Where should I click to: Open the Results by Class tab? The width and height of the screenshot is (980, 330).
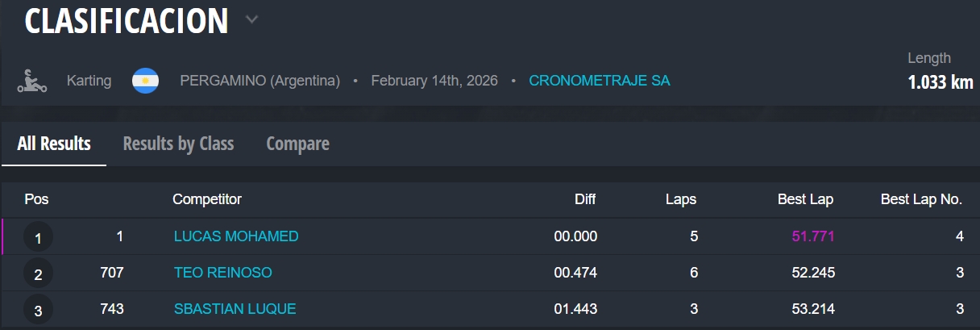click(178, 144)
